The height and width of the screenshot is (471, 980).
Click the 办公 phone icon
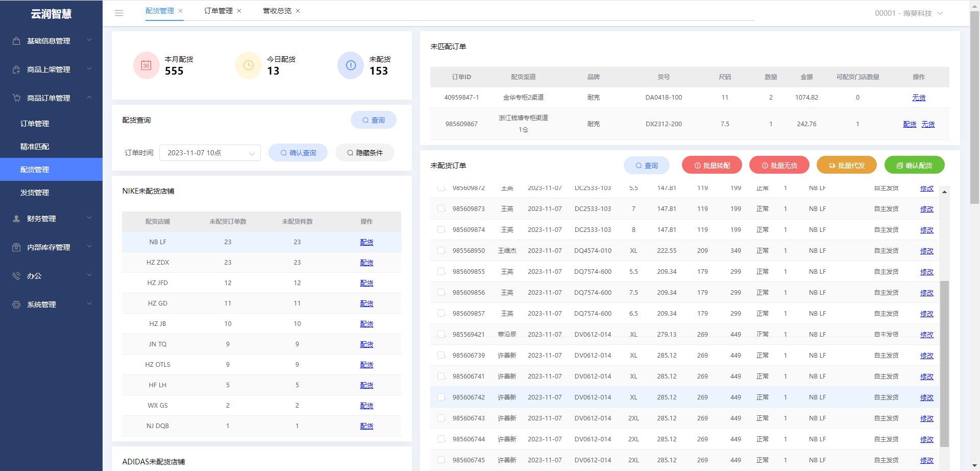pyautogui.click(x=16, y=276)
